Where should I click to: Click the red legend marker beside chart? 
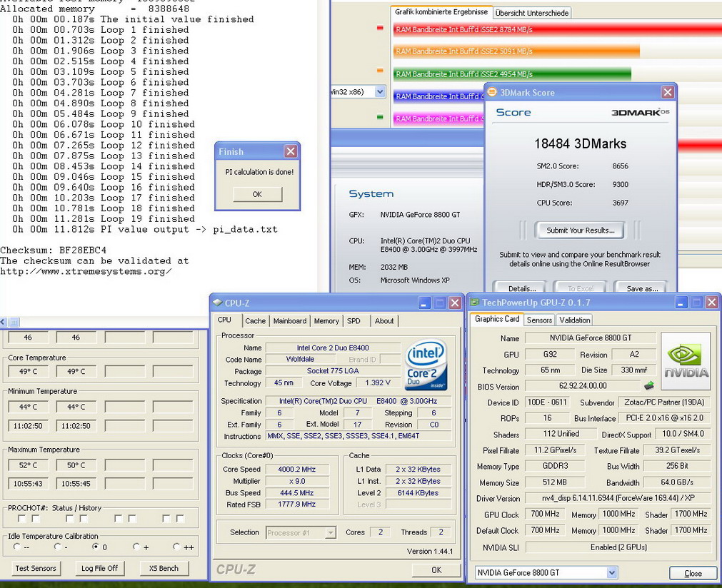(380, 28)
